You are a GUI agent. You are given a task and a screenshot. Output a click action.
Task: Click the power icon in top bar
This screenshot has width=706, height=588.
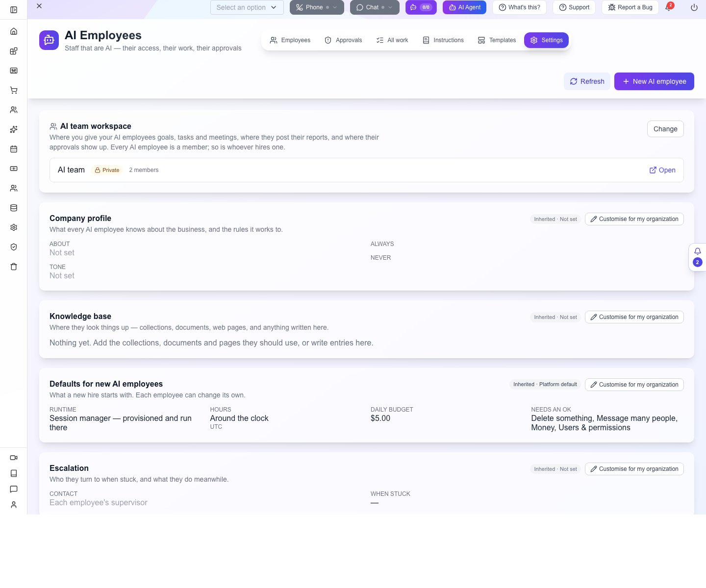tap(694, 7)
